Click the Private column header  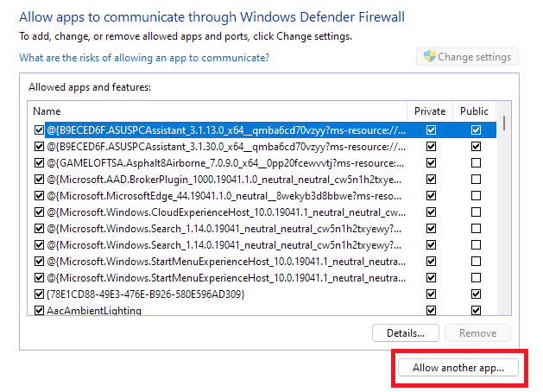430,111
